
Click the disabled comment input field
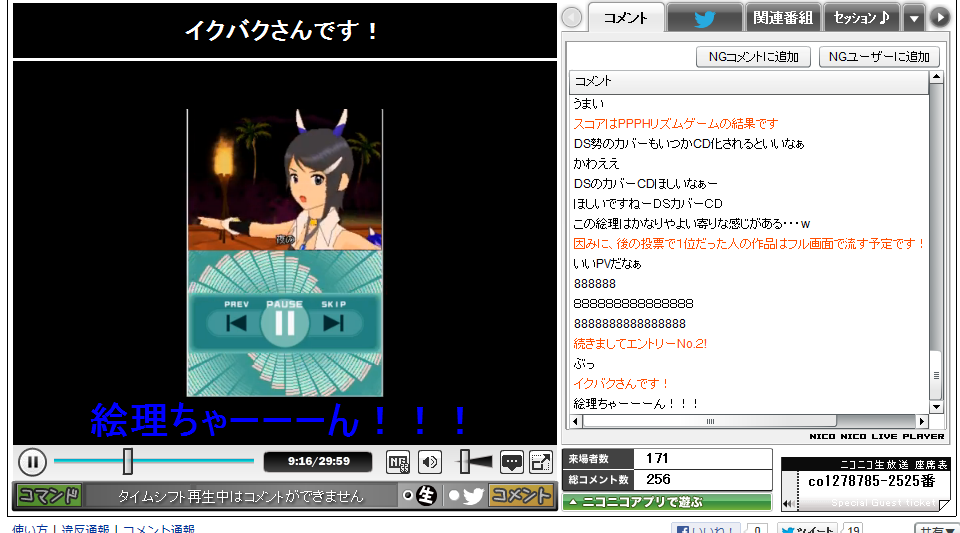click(241, 496)
